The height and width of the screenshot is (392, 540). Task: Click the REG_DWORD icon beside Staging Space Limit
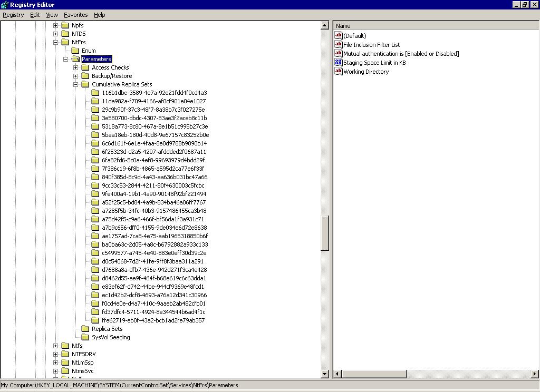[338, 63]
